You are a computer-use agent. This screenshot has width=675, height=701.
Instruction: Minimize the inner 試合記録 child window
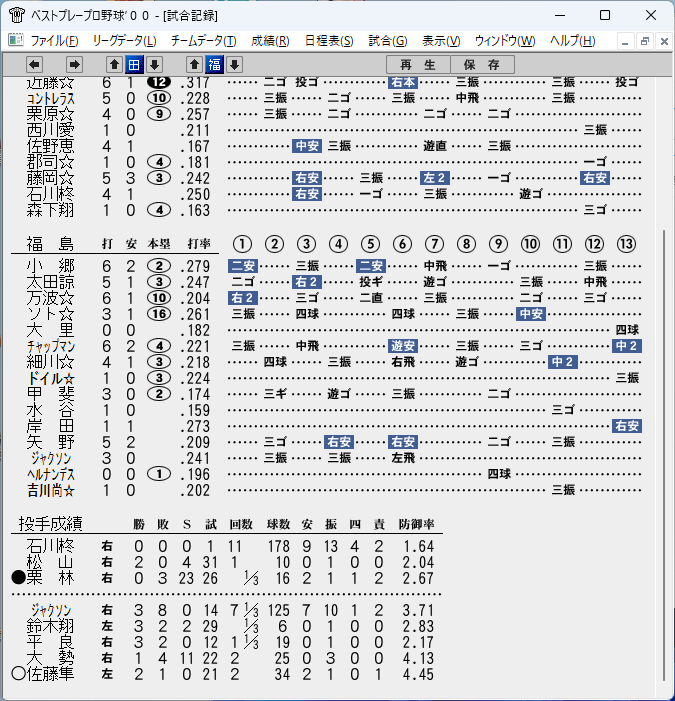(x=625, y=42)
